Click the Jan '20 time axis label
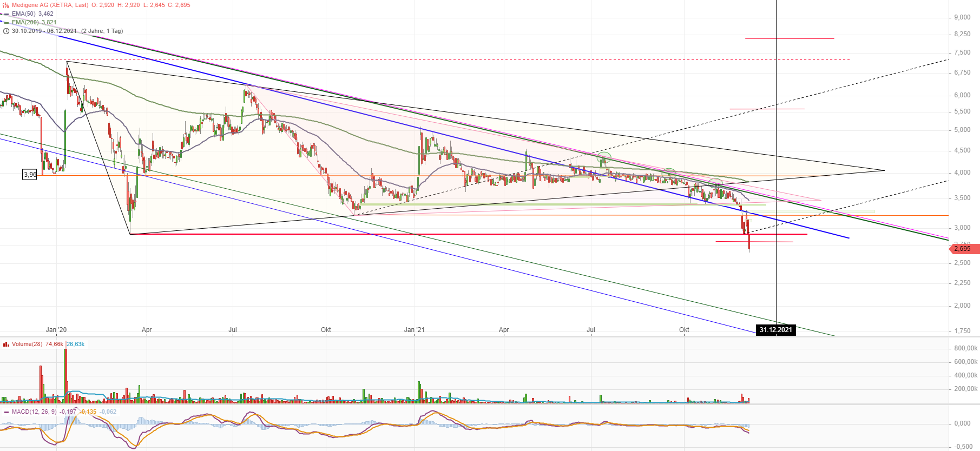The width and height of the screenshot is (980, 451). (56, 329)
